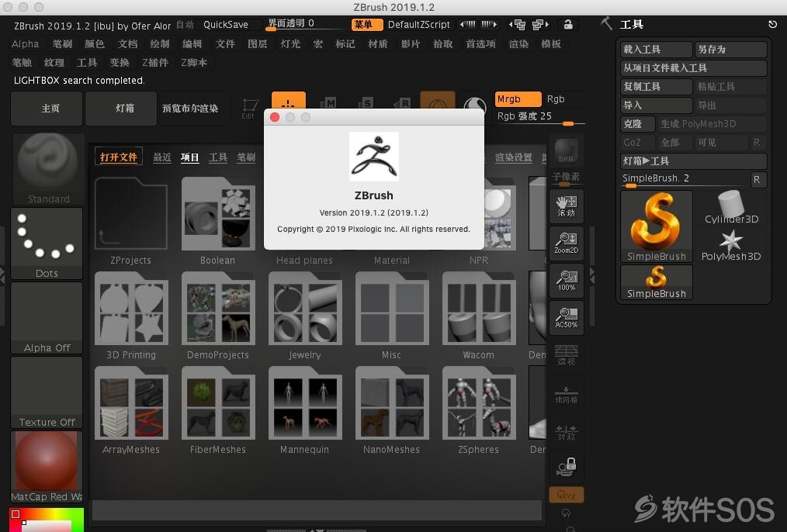The width and height of the screenshot is (787, 532).
Task: Select the Standard brush thumbnail
Action: pyautogui.click(x=47, y=169)
